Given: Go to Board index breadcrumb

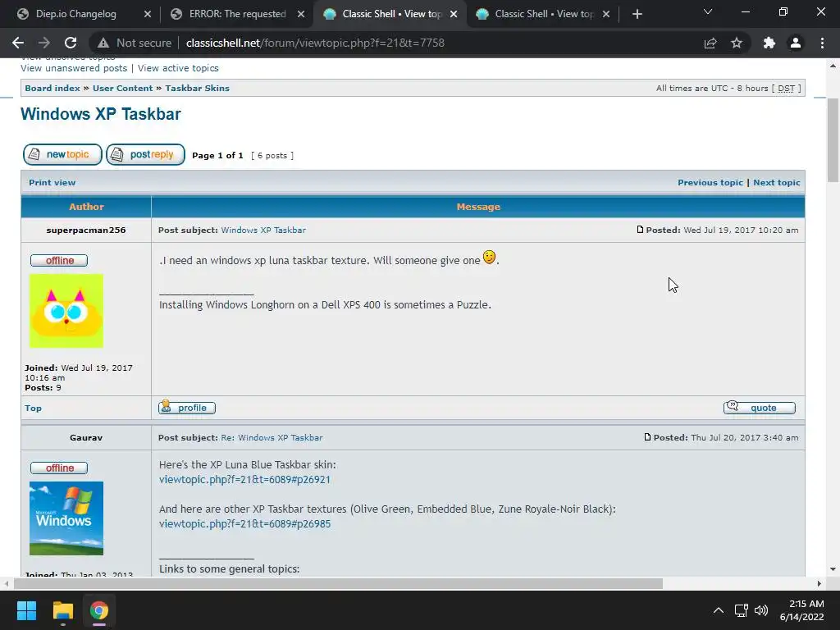Looking at the screenshot, I should (52, 88).
